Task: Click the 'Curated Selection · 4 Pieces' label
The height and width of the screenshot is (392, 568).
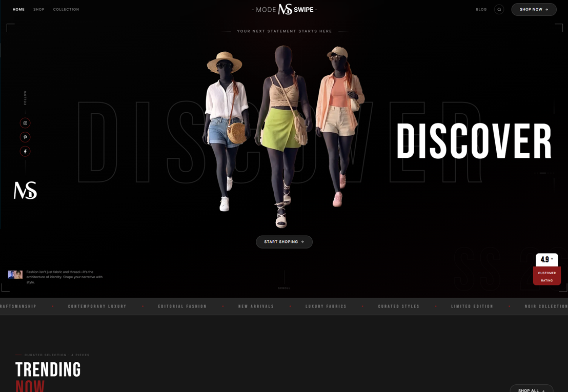Action: tap(57, 355)
